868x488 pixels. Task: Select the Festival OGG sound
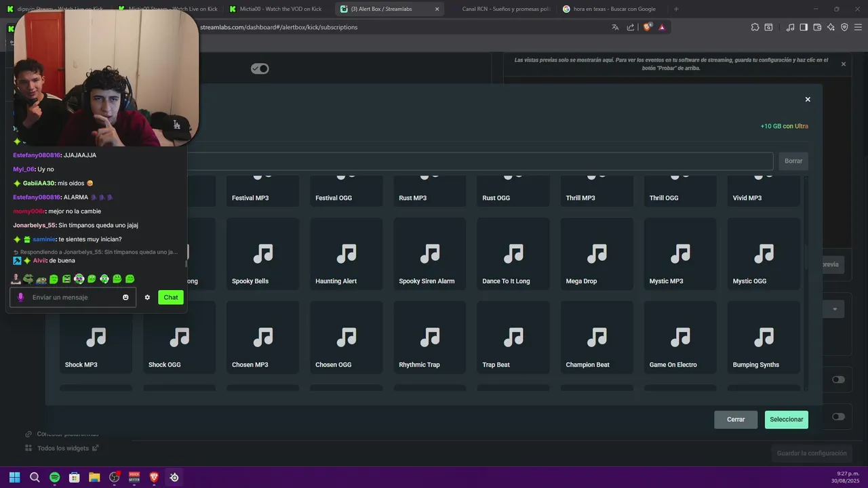[x=347, y=191]
